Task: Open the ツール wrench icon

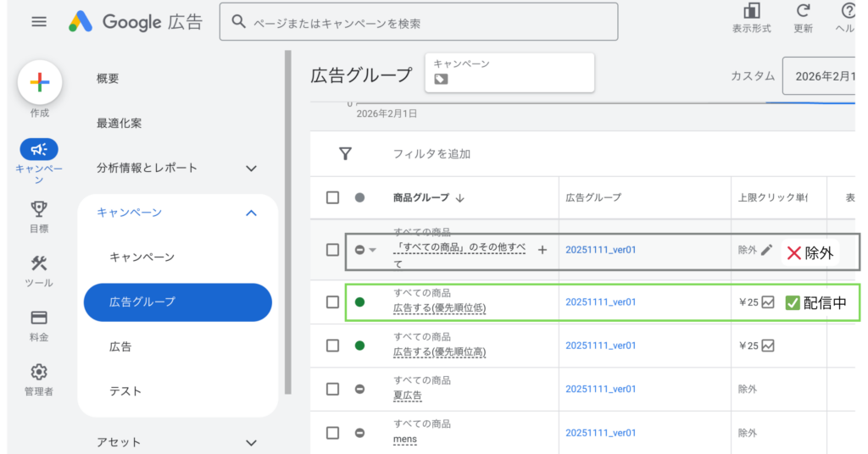Action: pos(39,263)
